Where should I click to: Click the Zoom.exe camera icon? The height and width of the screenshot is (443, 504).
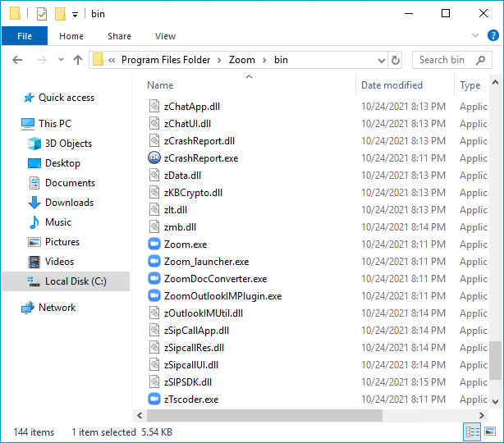tap(154, 244)
